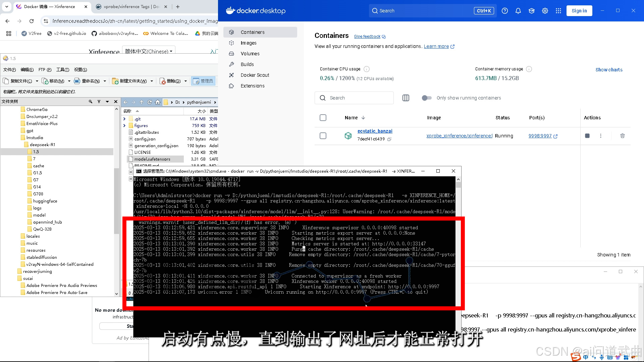Open the Docker Desktop help icon
The height and width of the screenshot is (362, 644).
click(504, 11)
